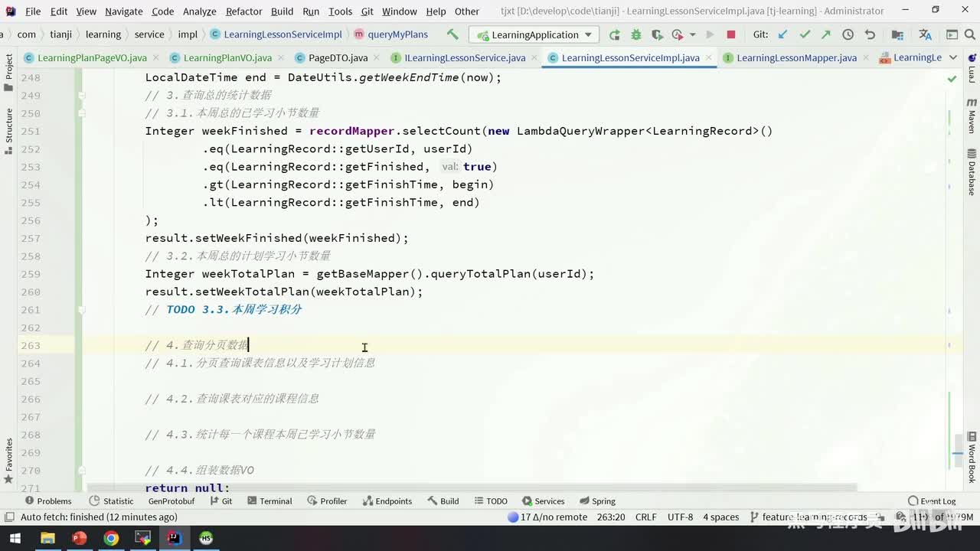The width and height of the screenshot is (980, 551).
Task: Open the Problems tool window
Action: point(47,501)
